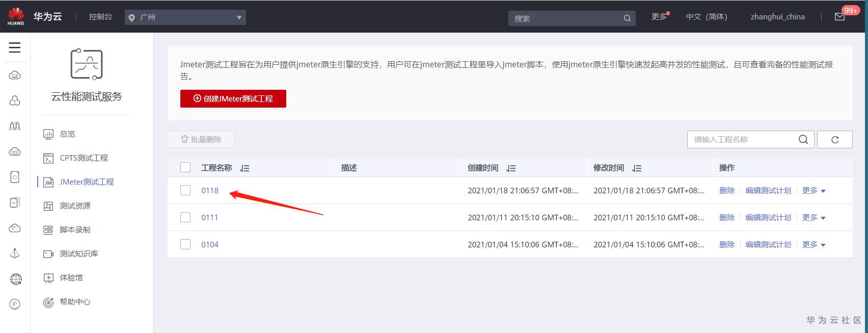Click the 脚本录制 icon
The image size is (868, 333).
coord(48,230)
